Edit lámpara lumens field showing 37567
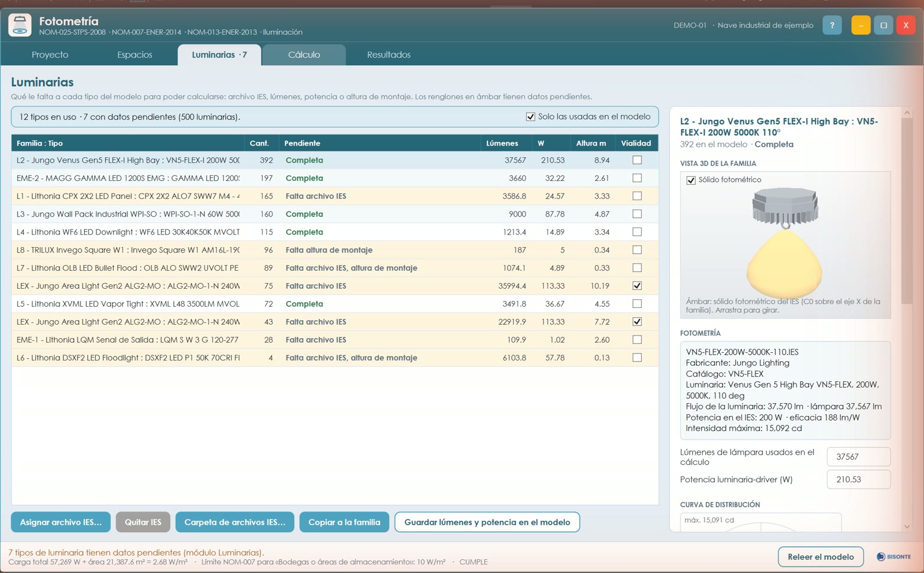924x573 pixels. [x=858, y=456]
